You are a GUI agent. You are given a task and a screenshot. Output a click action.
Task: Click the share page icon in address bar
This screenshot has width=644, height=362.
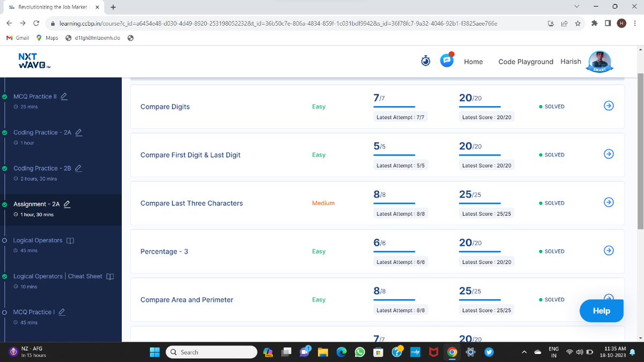coord(565,23)
